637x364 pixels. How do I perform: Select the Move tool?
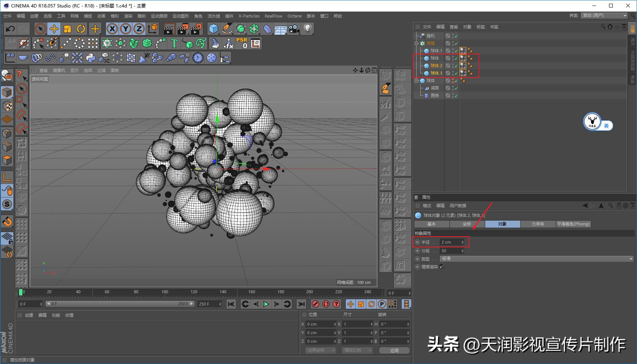tap(54, 28)
